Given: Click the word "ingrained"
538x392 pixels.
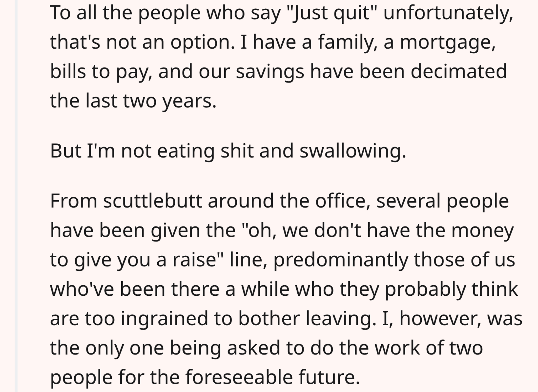Looking at the screenshot, I should click(164, 318).
